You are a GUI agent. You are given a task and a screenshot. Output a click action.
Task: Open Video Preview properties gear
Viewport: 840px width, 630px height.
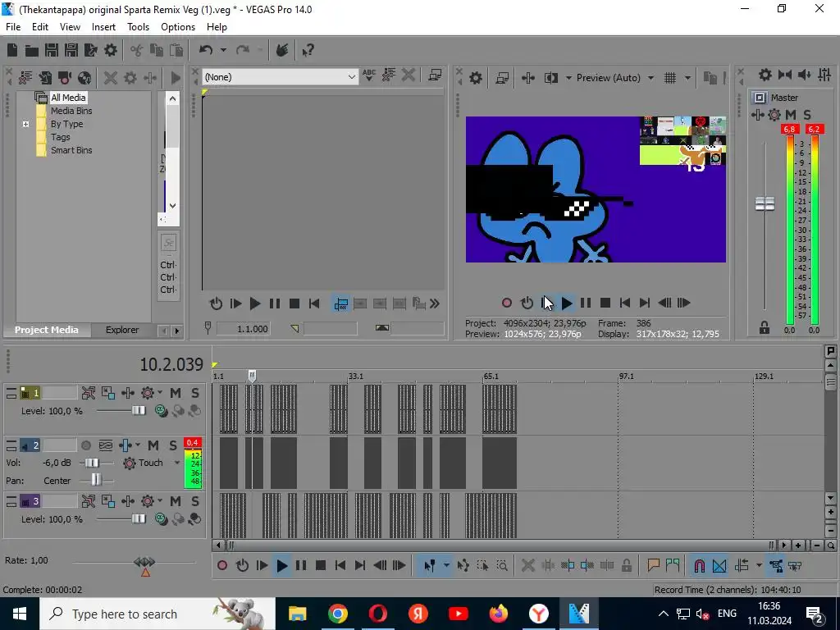point(476,78)
